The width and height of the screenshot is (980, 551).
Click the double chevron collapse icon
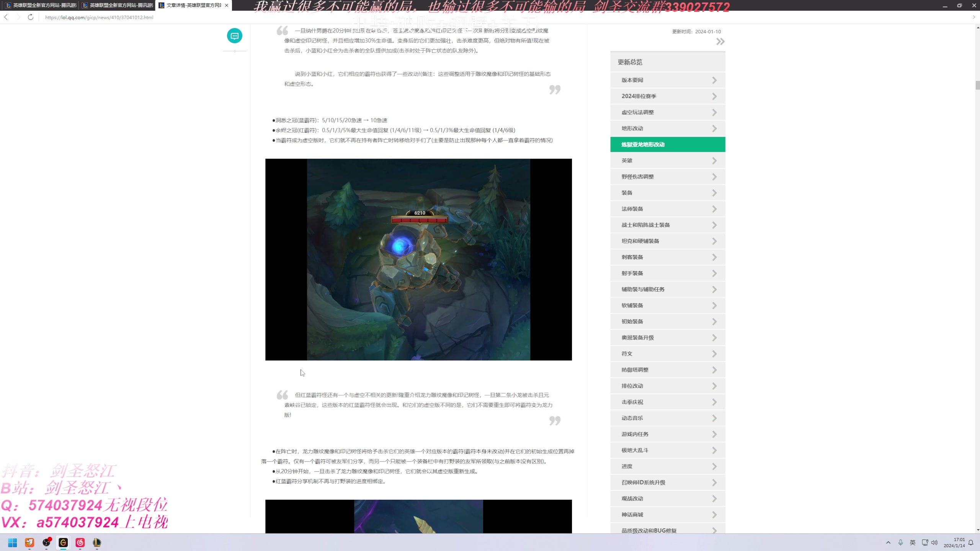pos(720,41)
